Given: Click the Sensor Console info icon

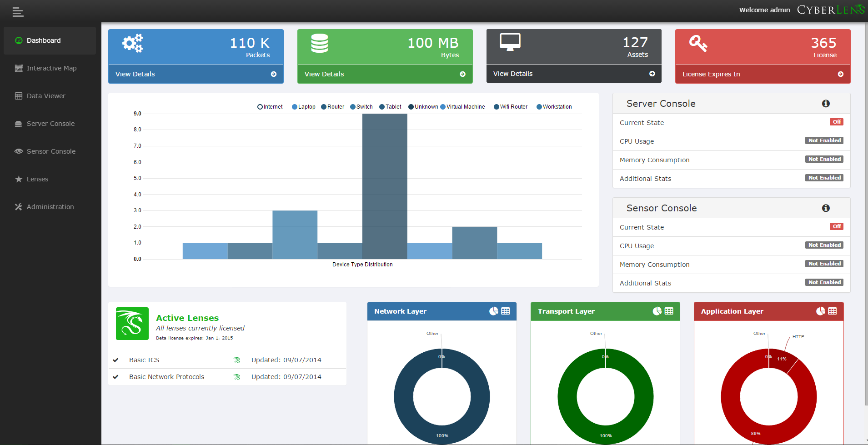Looking at the screenshot, I should pyautogui.click(x=825, y=208).
